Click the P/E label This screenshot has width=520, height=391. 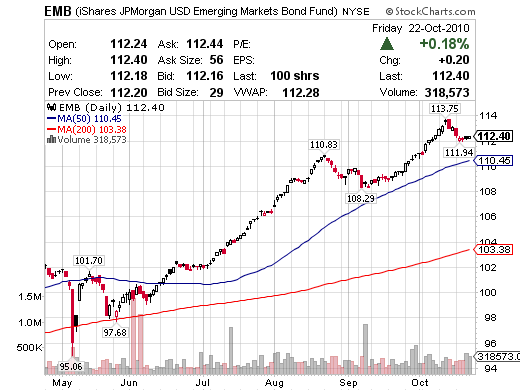tap(242, 44)
